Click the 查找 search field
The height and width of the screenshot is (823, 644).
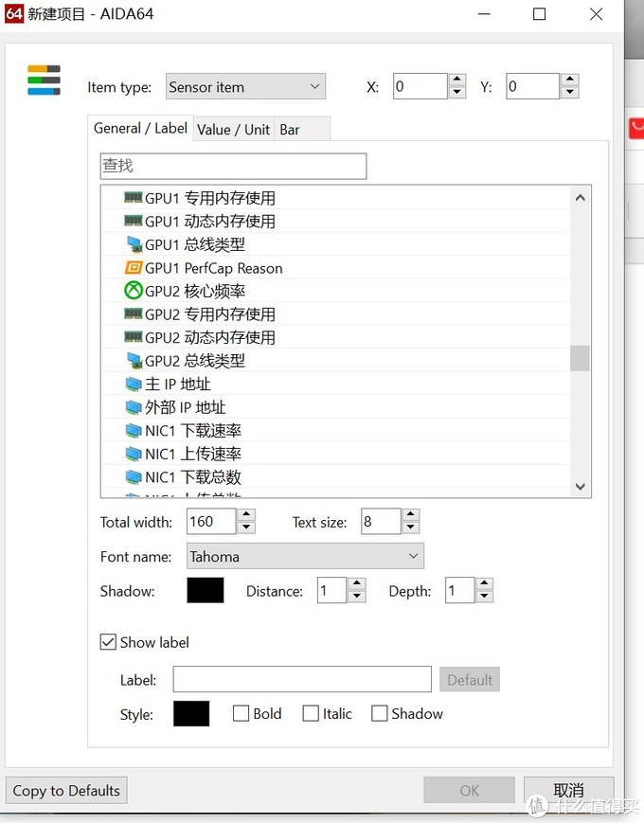coord(234,166)
